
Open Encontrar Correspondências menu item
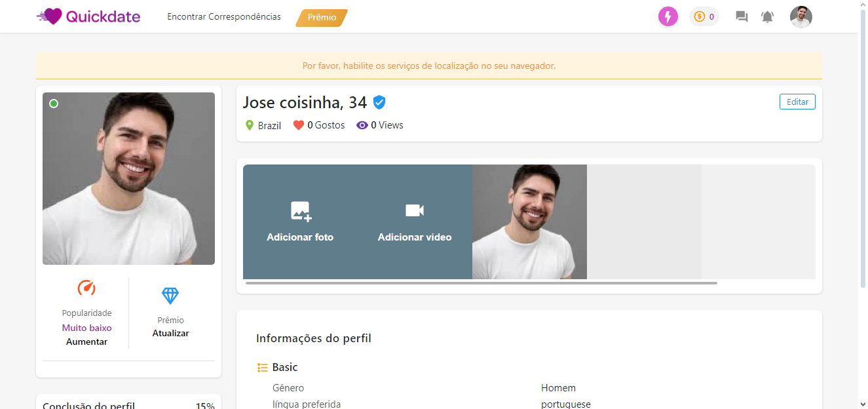pos(224,17)
